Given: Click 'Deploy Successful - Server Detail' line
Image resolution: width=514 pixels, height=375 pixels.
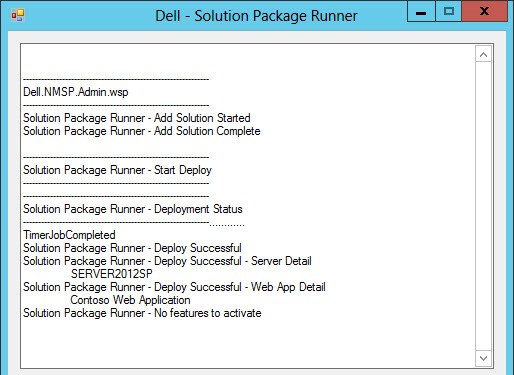Looking at the screenshot, I should tap(167, 261).
